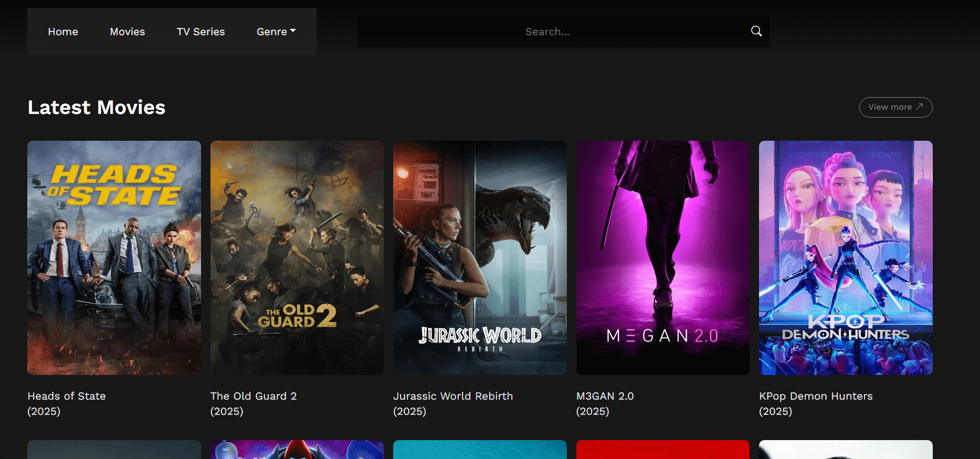Click the View more button
The height and width of the screenshot is (459, 980).
coord(895,107)
